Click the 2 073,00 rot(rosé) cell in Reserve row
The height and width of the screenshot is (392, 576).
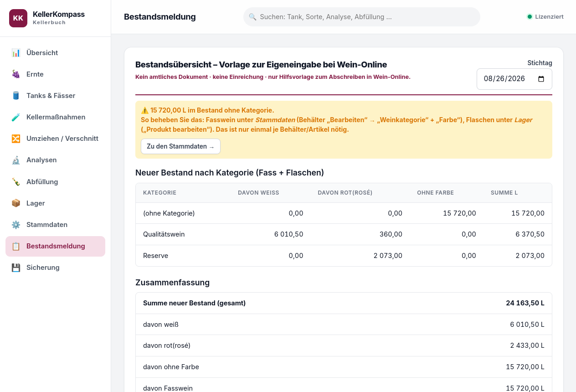pos(388,256)
